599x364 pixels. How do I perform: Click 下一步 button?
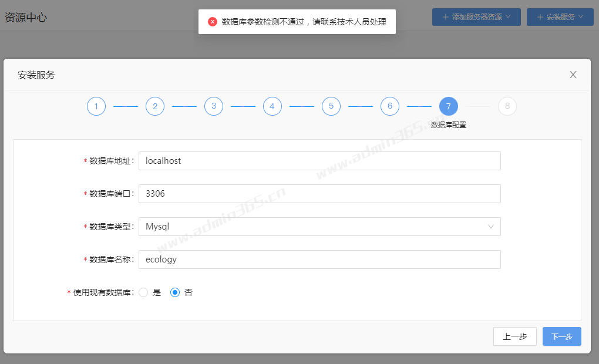tap(562, 336)
